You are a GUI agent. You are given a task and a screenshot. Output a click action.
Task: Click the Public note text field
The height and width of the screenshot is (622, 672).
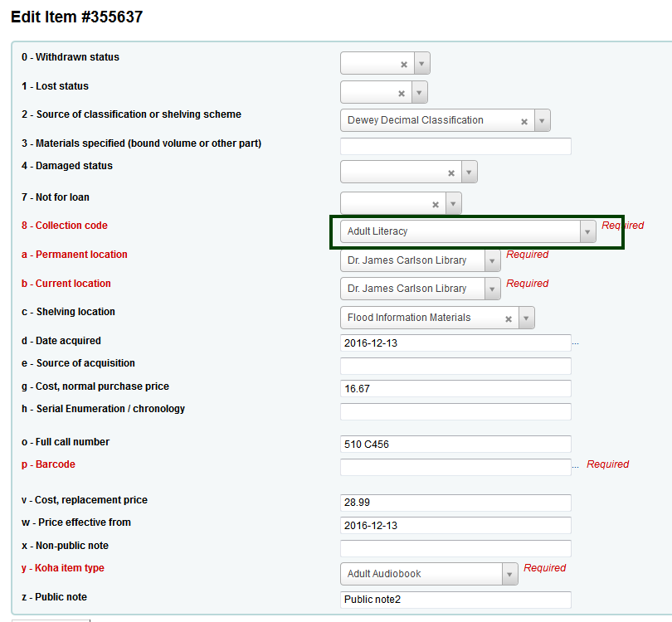coord(455,600)
